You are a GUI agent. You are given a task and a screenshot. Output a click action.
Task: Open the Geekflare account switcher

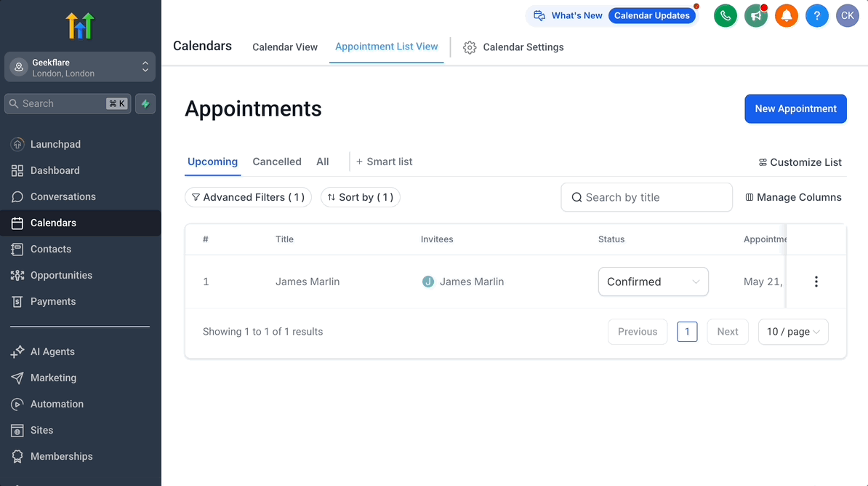pyautogui.click(x=80, y=67)
